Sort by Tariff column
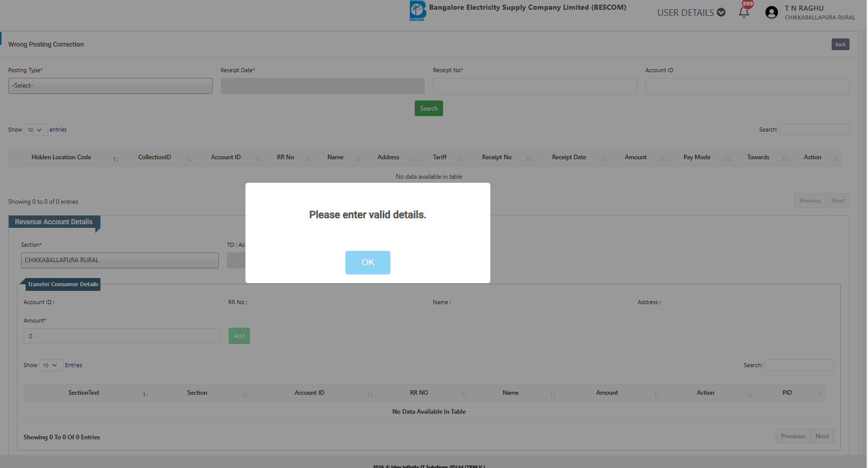This screenshot has width=868, height=468. coord(444,158)
